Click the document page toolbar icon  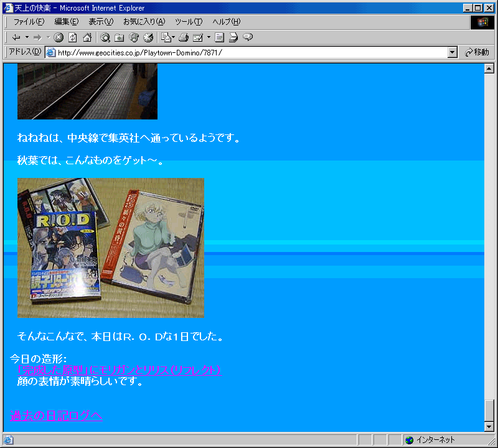click(x=219, y=37)
